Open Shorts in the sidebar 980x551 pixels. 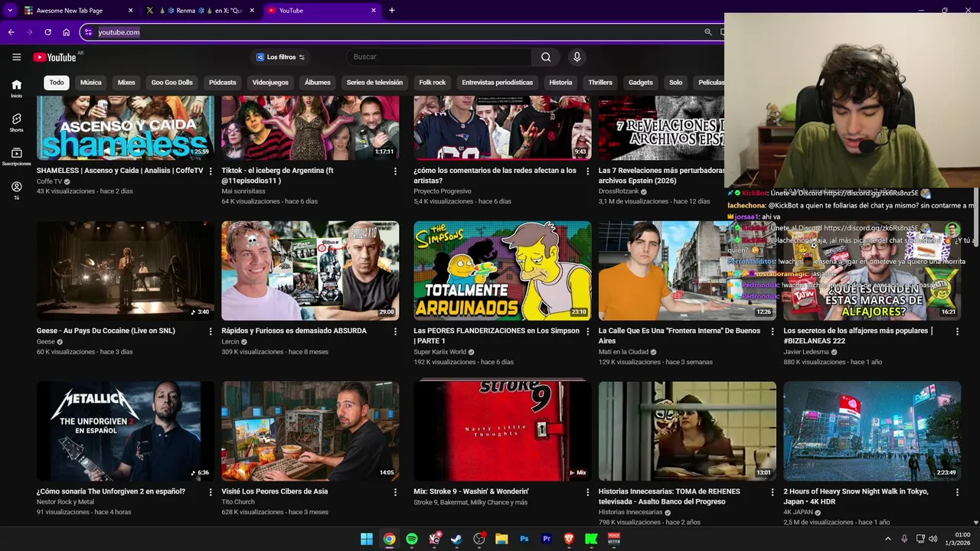click(16, 122)
